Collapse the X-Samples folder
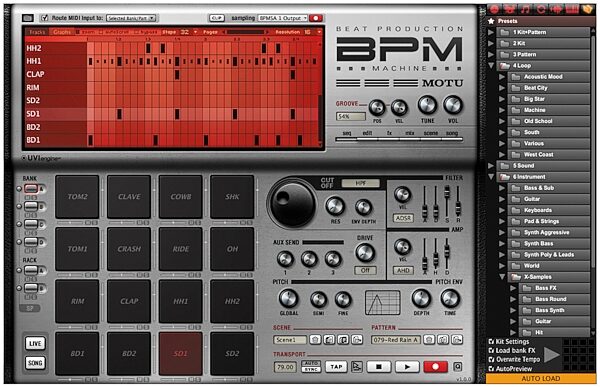This screenshot has height=387, width=600. coord(502,276)
